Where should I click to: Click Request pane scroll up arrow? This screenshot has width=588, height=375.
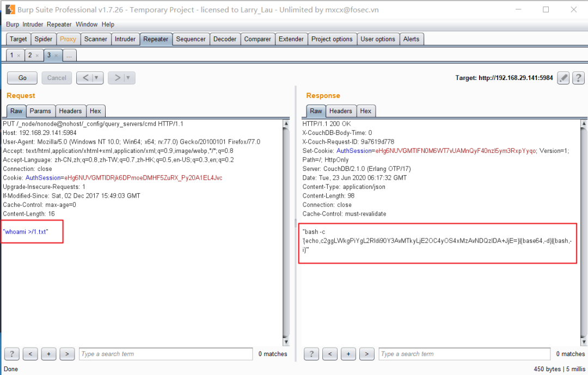click(x=286, y=124)
